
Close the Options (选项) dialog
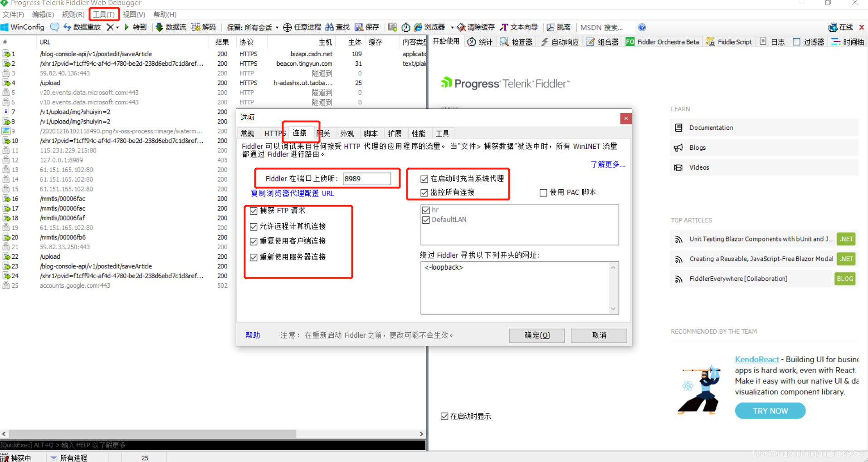pos(626,118)
